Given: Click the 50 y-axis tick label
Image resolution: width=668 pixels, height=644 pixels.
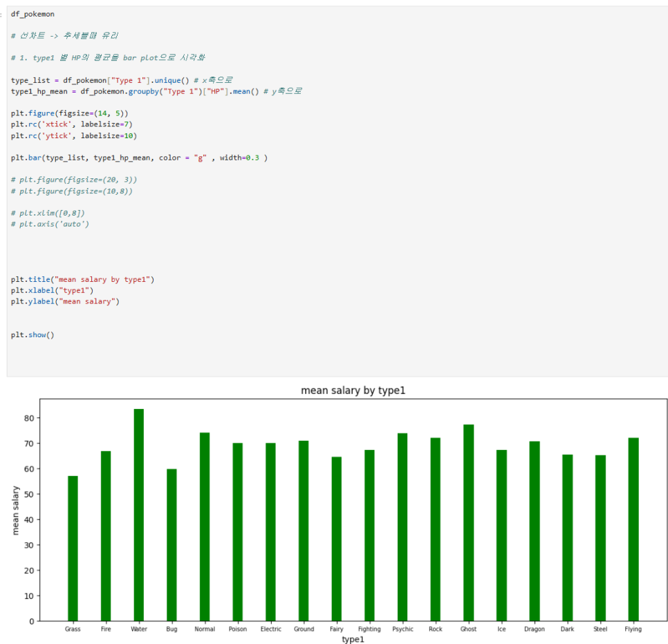Looking at the screenshot, I should click(x=29, y=494).
